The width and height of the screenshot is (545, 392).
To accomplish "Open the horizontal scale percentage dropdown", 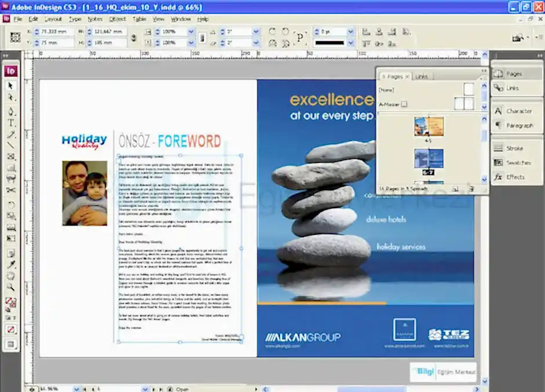I will point(191,31).
